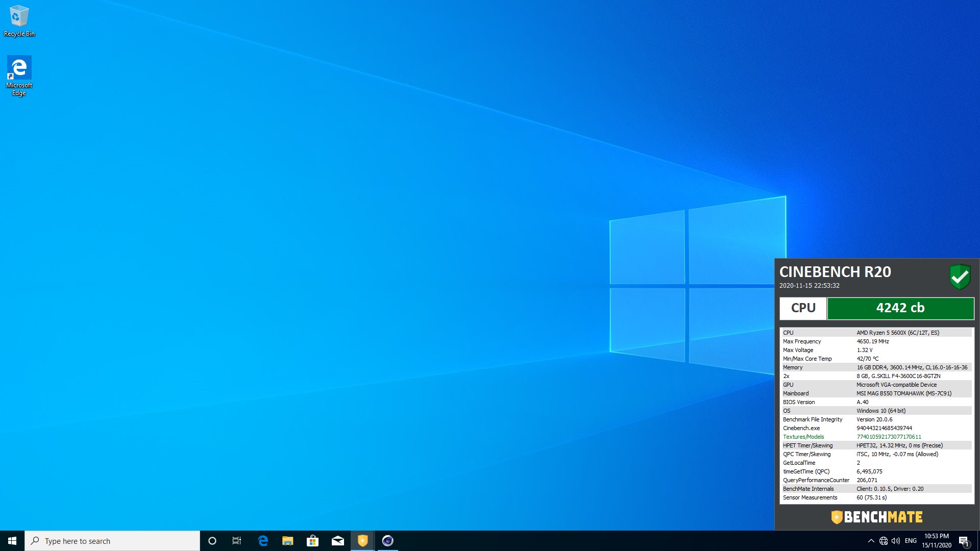
Task: Open the Windows Start menu
Action: [12, 541]
